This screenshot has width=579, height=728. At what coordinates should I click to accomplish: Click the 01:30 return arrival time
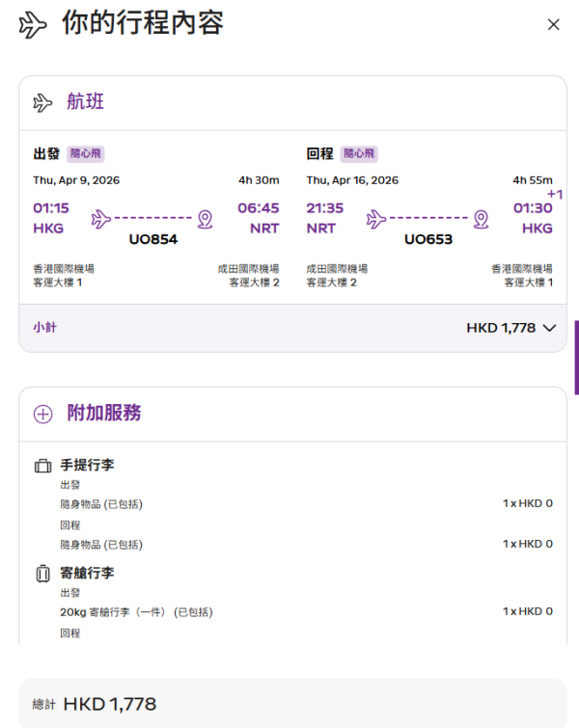pyautogui.click(x=533, y=208)
